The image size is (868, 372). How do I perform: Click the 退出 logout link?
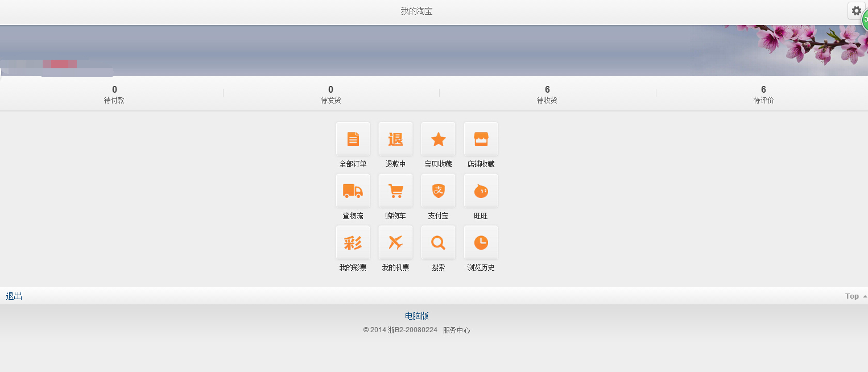pos(14,296)
